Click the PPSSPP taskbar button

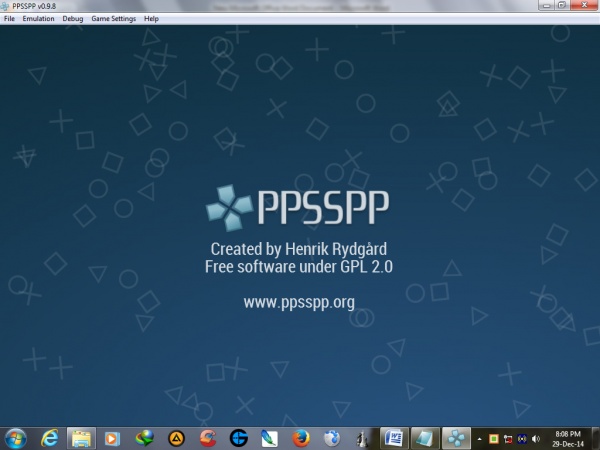(x=456, y=439)
